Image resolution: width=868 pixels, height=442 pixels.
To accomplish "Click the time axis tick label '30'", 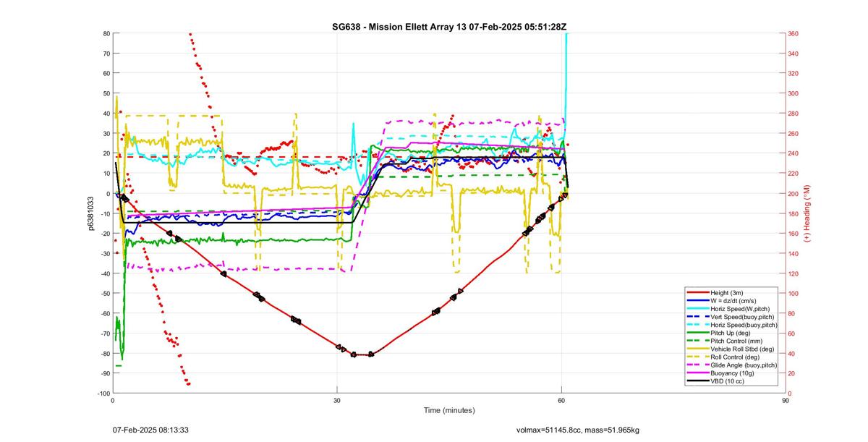I will click(x=337, y=399).
